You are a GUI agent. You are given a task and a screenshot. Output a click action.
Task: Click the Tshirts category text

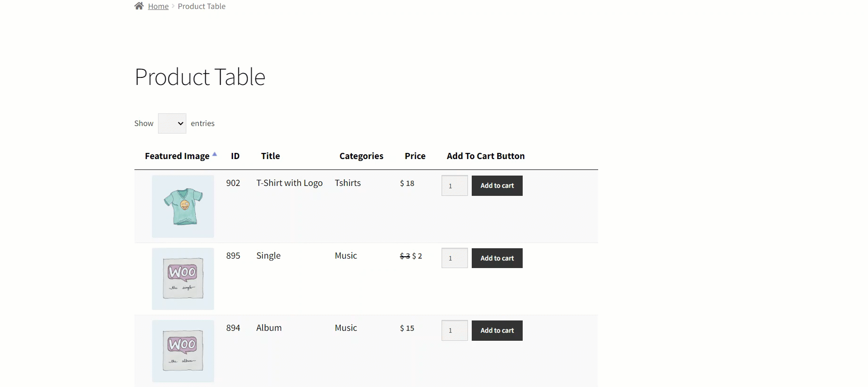pyautogui.click(x=348, y=183)
